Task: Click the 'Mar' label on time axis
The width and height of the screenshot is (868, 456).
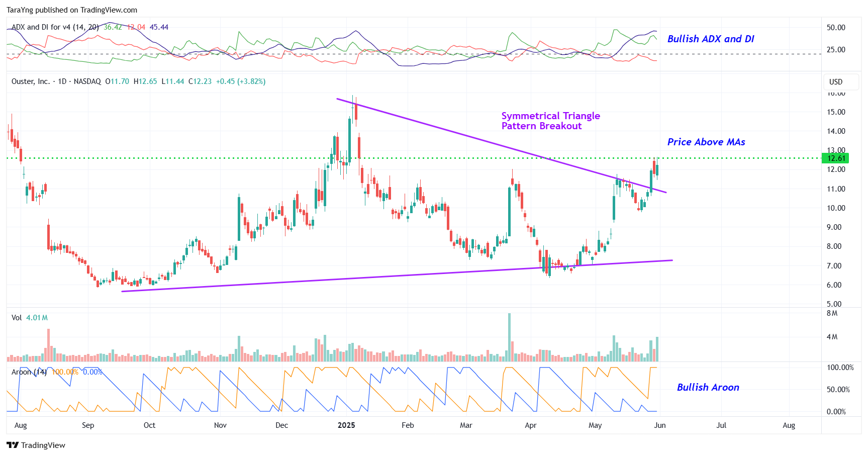Action: (x=466, y=425)
